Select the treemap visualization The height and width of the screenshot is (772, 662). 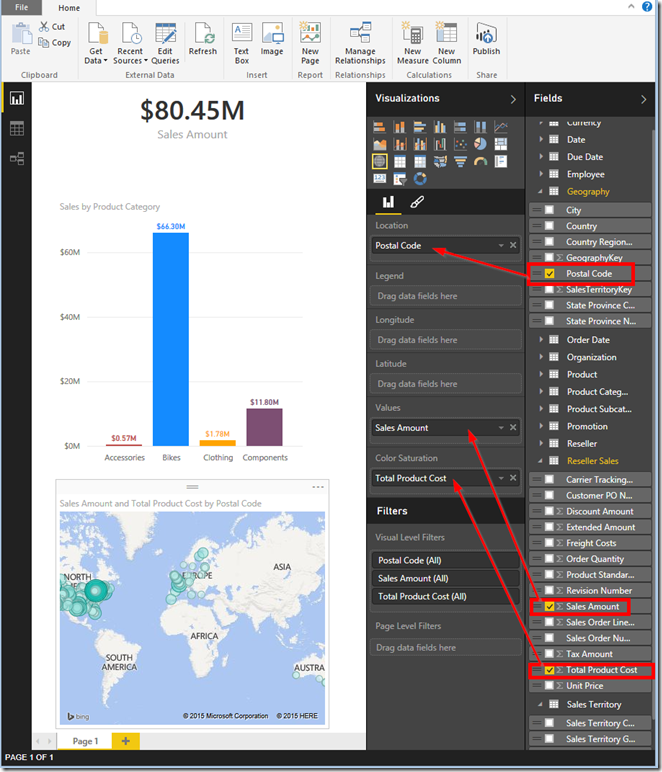(501, 144)
